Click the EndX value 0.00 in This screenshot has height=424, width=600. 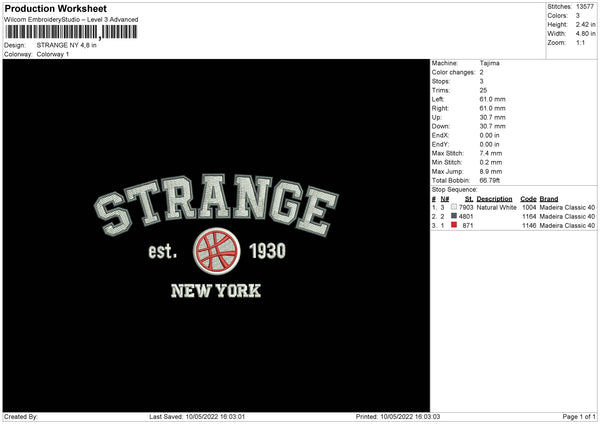(x=489, y=135)
